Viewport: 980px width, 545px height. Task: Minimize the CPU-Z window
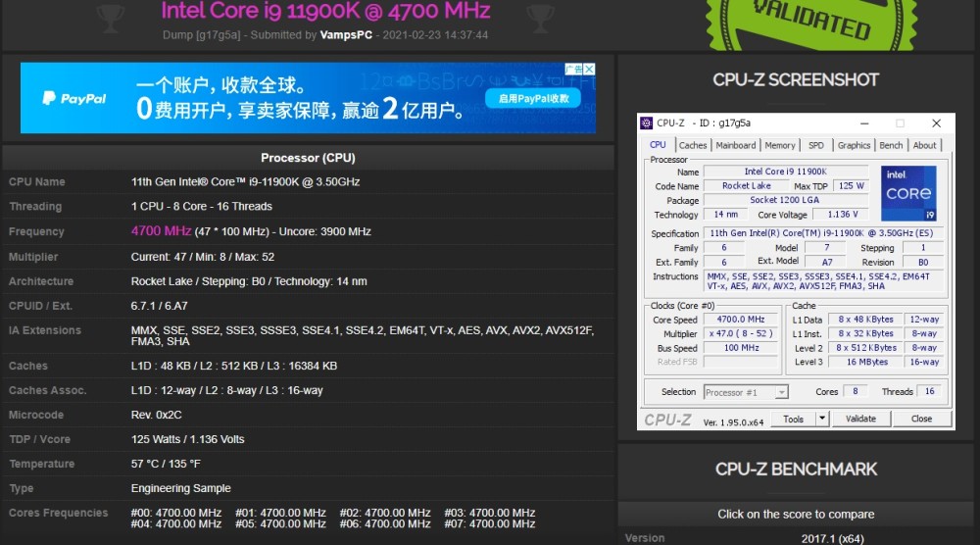coord(864,124)
